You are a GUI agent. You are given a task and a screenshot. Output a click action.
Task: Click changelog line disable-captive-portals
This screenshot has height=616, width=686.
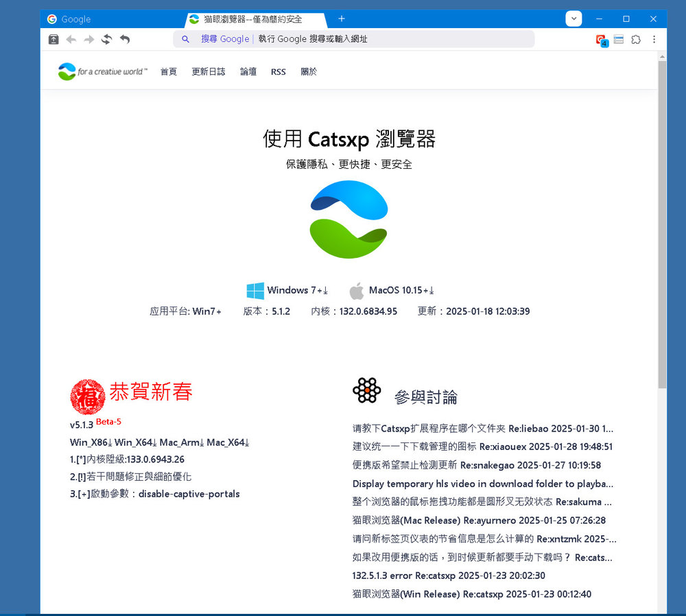click(155, 494)
